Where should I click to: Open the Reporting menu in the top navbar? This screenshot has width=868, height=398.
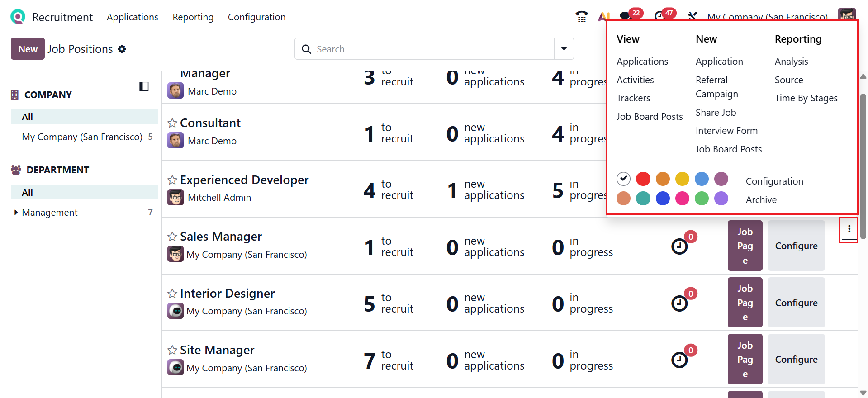193,17
